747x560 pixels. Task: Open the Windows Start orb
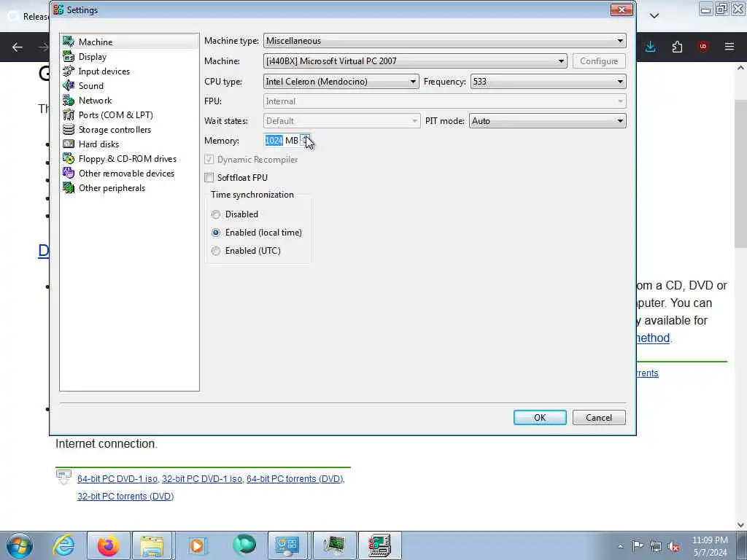pyautogui.click(x=20, y=545)
